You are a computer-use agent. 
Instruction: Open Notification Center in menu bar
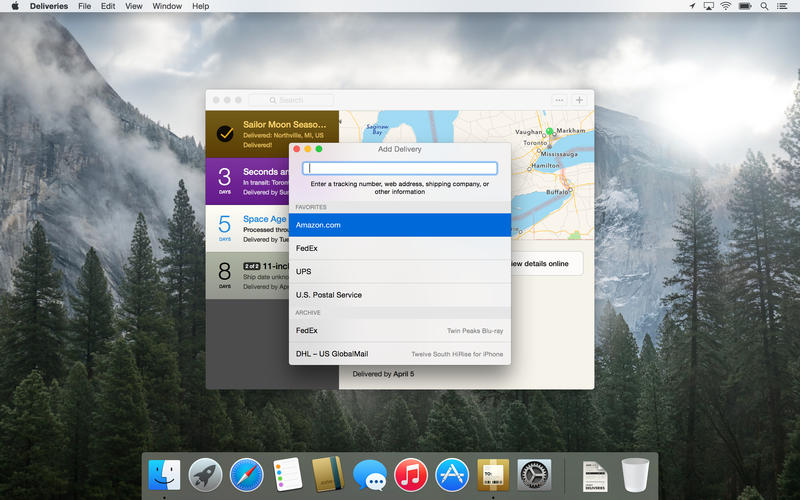tap(787, 6)
